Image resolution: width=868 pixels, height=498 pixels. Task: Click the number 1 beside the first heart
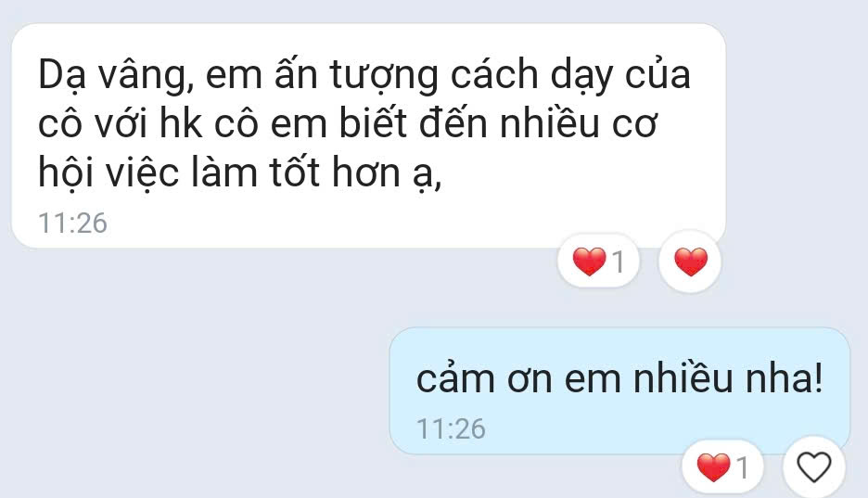[619, 262]
